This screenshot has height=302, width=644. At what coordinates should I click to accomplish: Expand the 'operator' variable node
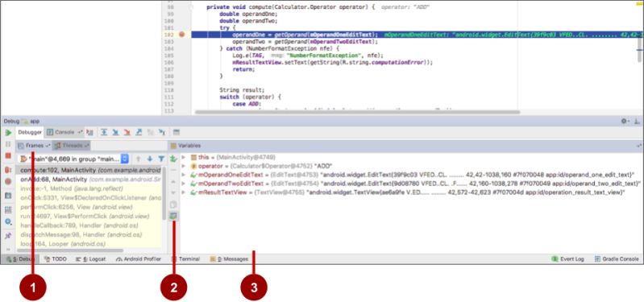coord(183,166)
